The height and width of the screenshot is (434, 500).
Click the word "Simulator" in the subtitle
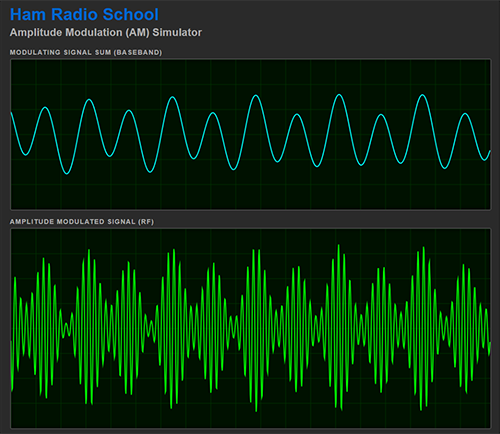pos(177,33)
